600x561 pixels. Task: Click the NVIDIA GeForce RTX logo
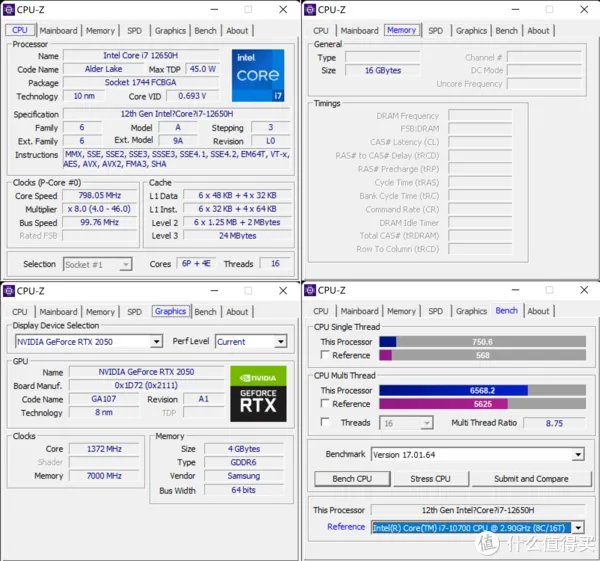258,394
